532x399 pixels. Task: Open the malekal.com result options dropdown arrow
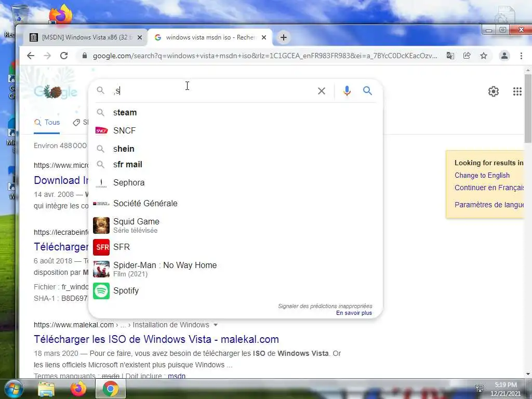point(216,325)
